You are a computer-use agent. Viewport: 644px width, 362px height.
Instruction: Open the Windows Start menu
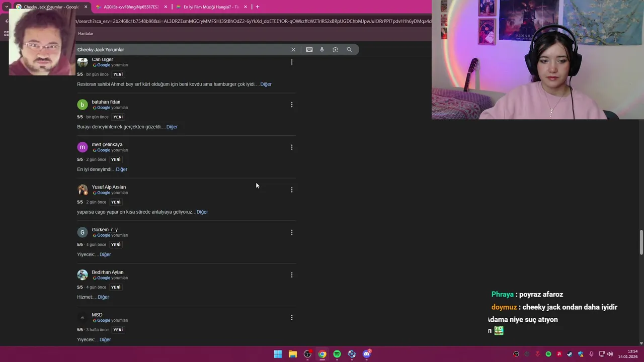(x=278, y=354)
